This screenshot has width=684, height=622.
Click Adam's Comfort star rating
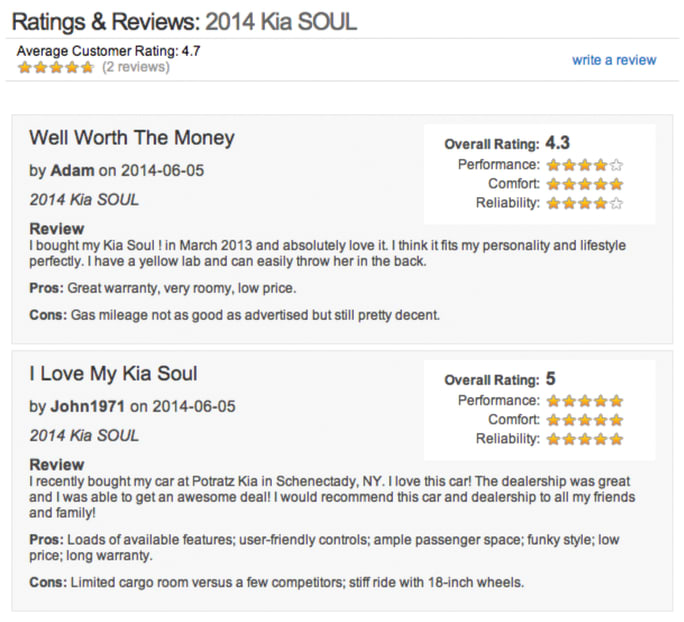click(x=585, y=184)
